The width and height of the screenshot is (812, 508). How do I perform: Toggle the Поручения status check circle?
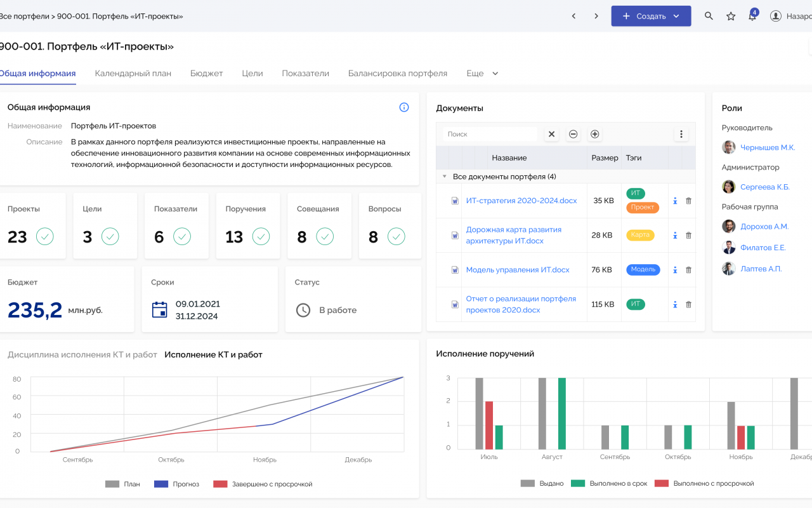261,237
